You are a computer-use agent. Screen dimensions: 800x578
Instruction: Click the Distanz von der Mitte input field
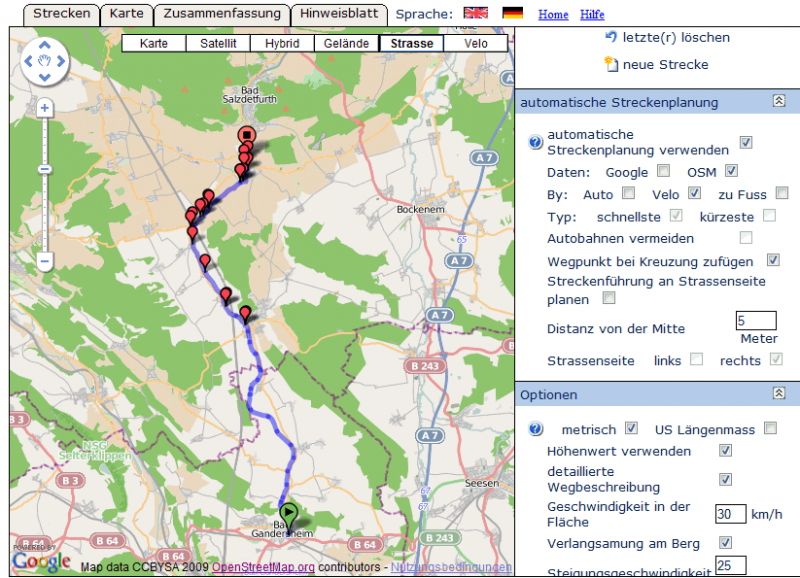pos(756,321)
